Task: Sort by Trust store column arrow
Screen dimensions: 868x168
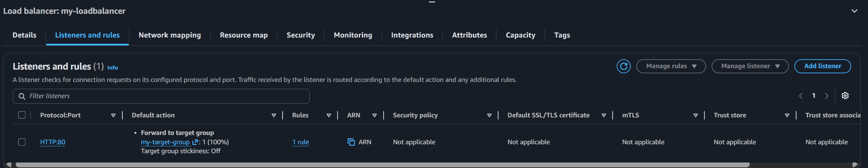Action: pos(787,115)
